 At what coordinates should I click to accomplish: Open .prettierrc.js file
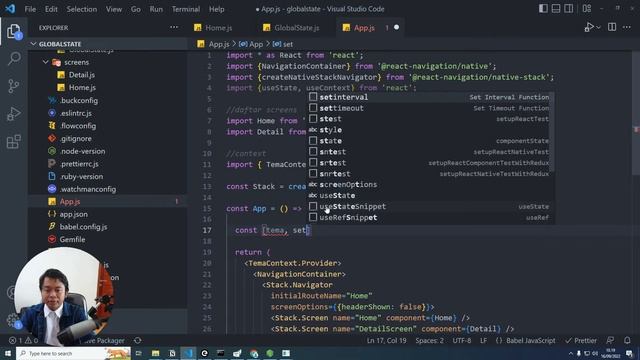click(79, 164)
